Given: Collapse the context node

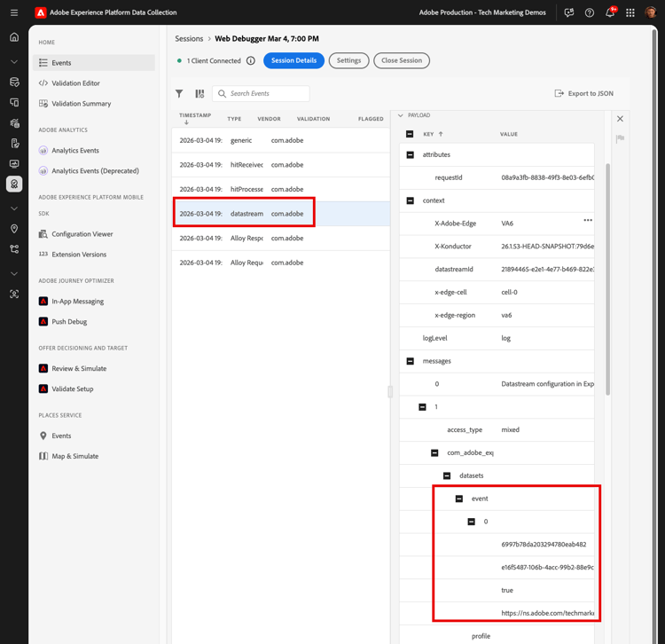Looking at the screenshot, I should click(411, 200).
